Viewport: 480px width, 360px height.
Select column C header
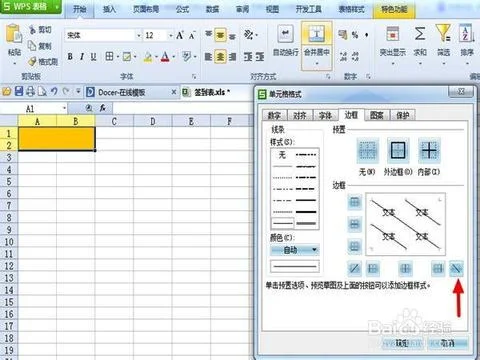coord(114,121)
